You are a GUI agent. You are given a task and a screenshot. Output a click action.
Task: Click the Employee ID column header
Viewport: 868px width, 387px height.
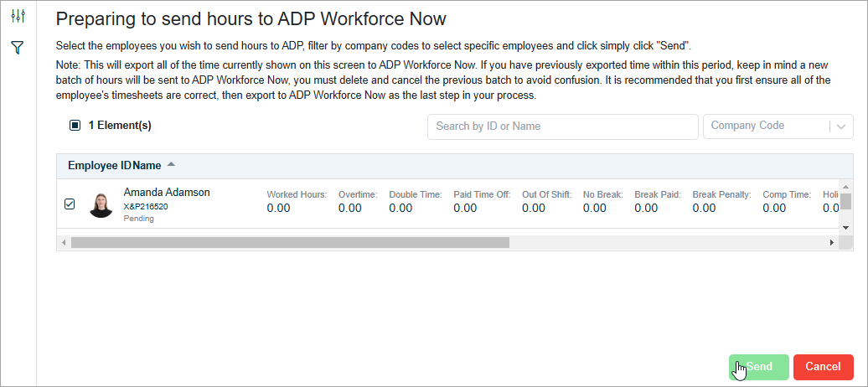pyautogui.click(x=100, y=165)
